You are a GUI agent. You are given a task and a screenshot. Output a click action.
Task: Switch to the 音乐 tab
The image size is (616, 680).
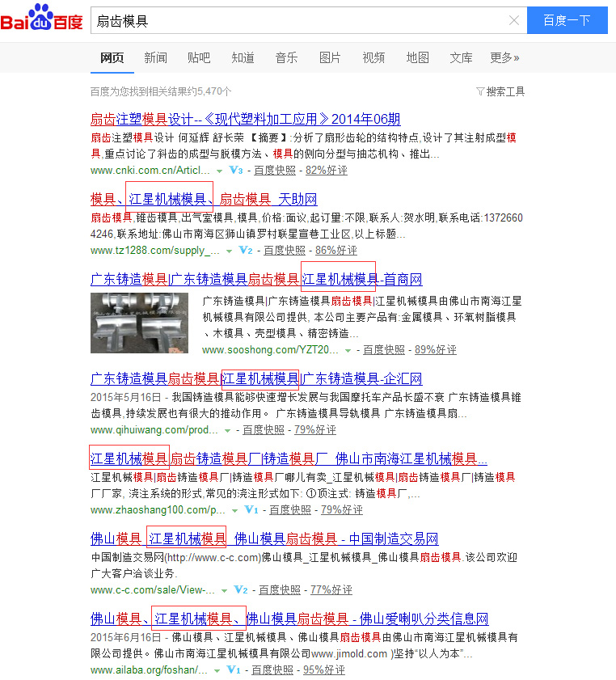(x=286, y=57)
